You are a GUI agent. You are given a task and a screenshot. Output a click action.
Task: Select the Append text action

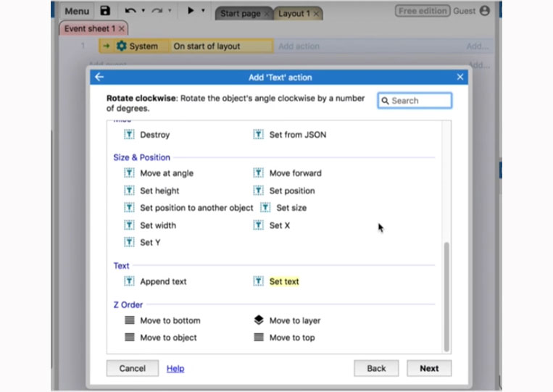point(163,281)
